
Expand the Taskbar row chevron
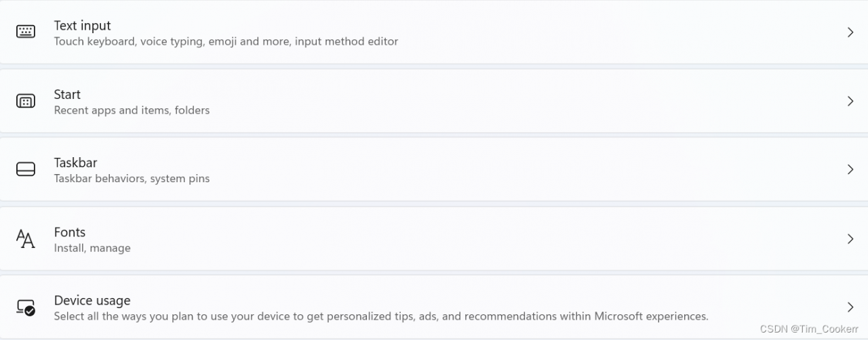click(x=850, y=169)
